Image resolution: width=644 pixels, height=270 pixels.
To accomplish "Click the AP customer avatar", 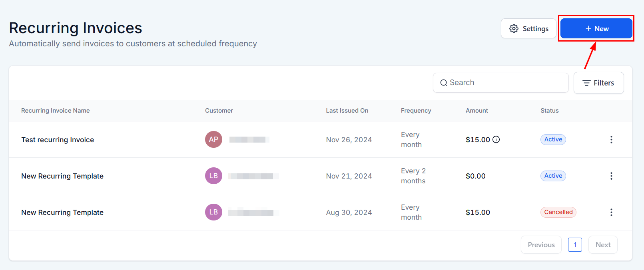I will click(213, 139).
